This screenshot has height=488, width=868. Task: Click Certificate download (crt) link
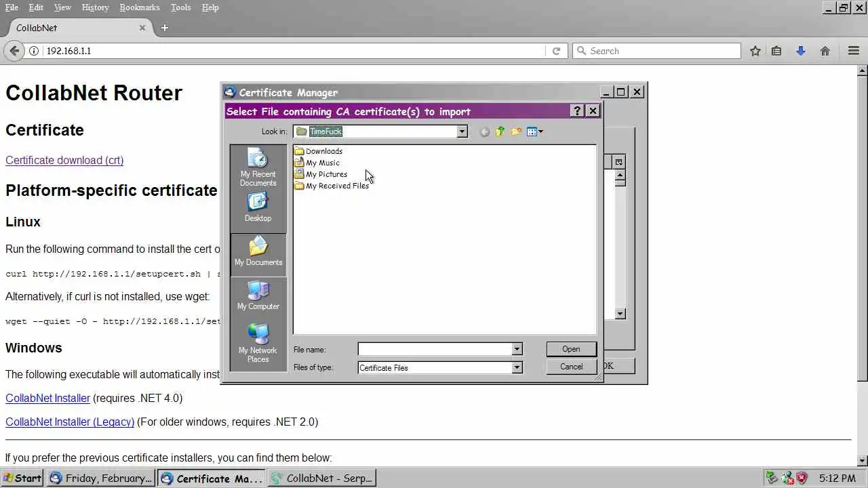coord(64,161)
